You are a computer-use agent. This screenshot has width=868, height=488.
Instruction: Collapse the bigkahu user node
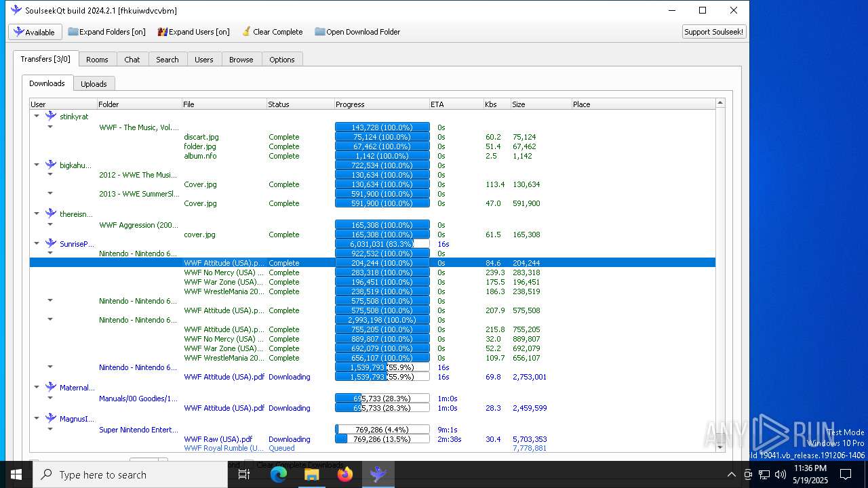coord(37,165)
